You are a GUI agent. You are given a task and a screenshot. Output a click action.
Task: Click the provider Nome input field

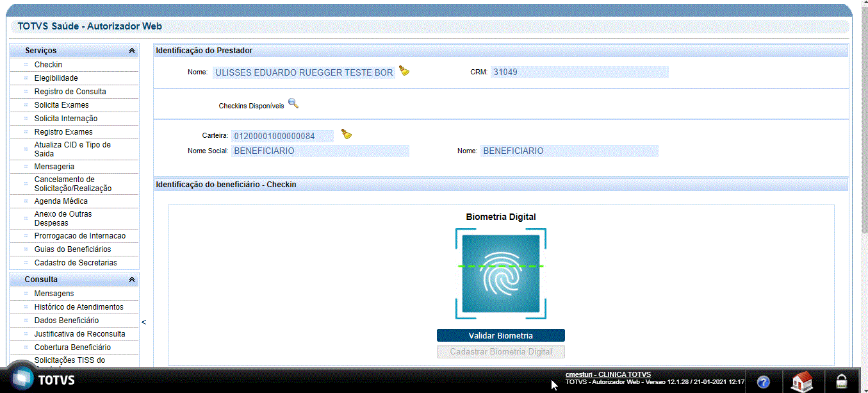click(x=304, y=72)
